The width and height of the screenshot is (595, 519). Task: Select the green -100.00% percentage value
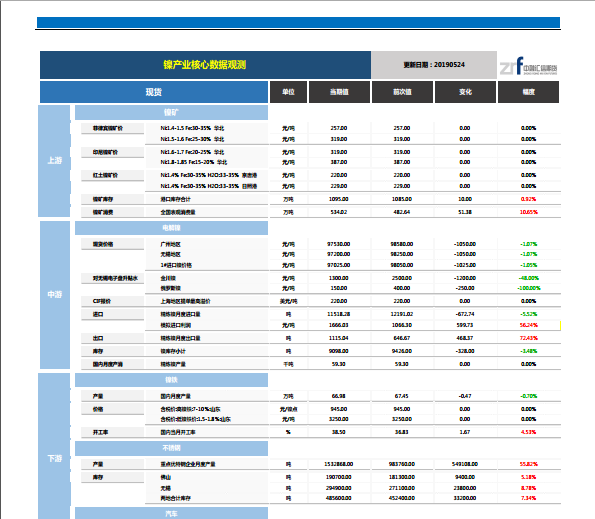[529, 288]
